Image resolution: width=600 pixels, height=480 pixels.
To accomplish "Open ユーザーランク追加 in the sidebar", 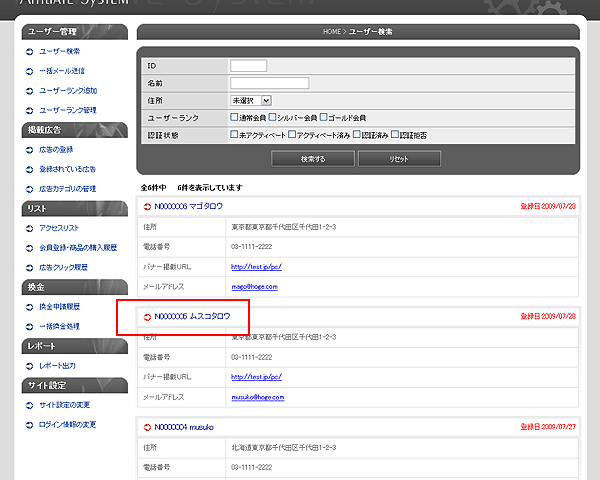I will point(68,90).
